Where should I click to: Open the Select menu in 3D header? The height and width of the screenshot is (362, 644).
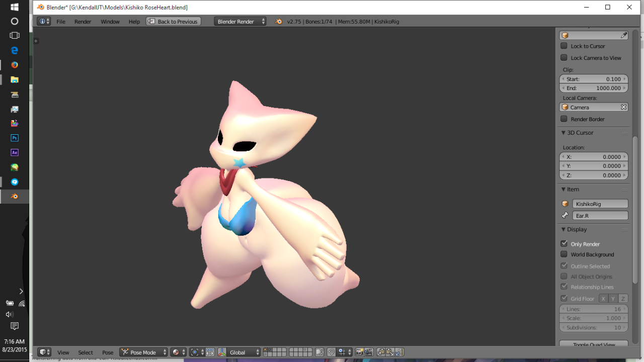tap(86, 352)
